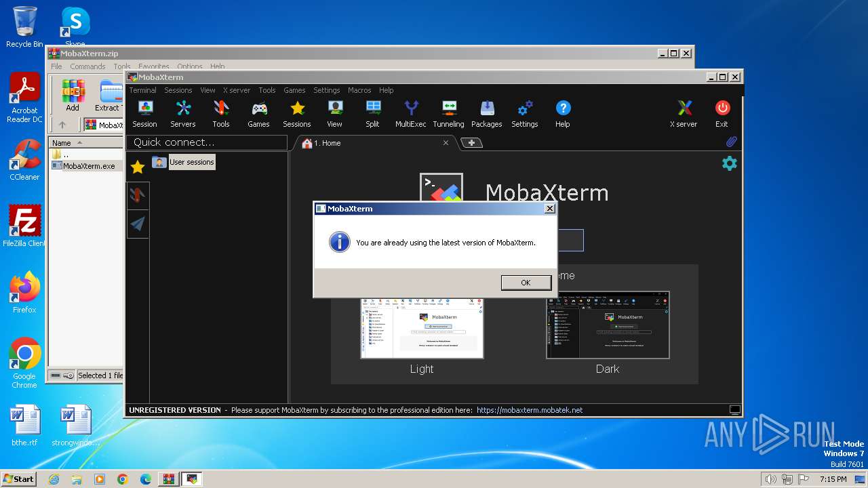The height and width of the screenshot is (488, 868).
Task: Add a new tab with plus button
Action: pyautogui.click(x=471, y=142)
